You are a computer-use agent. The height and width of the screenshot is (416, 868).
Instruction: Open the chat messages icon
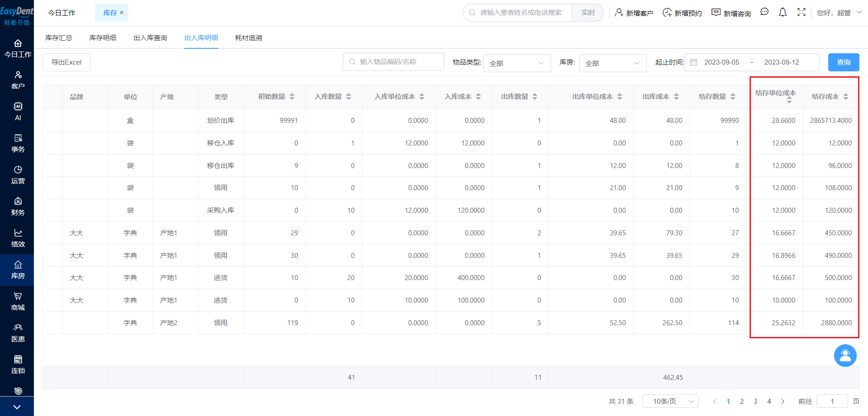(764, 12)
